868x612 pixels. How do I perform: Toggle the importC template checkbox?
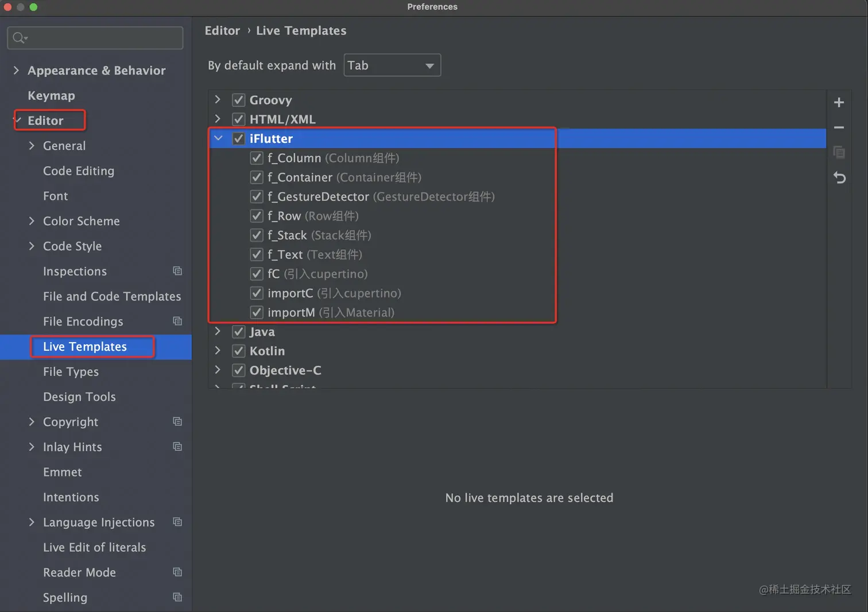click(x=257, y=293)
